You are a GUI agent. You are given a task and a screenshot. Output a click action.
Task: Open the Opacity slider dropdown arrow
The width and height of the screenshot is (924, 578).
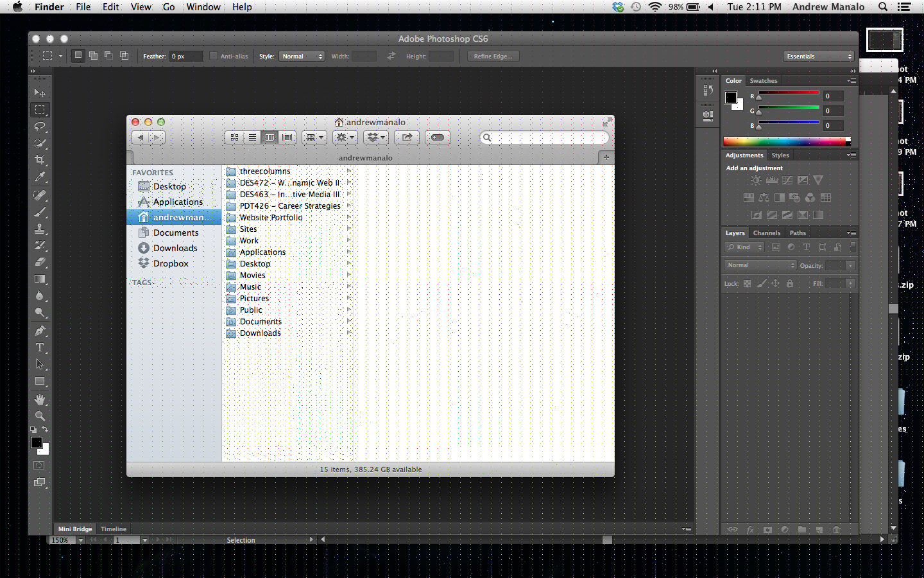tap(850, 265)
